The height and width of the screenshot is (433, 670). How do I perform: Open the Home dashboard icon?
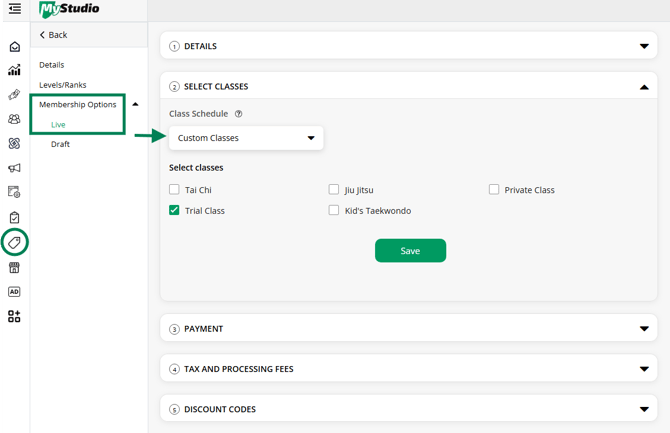coord(14,47)
